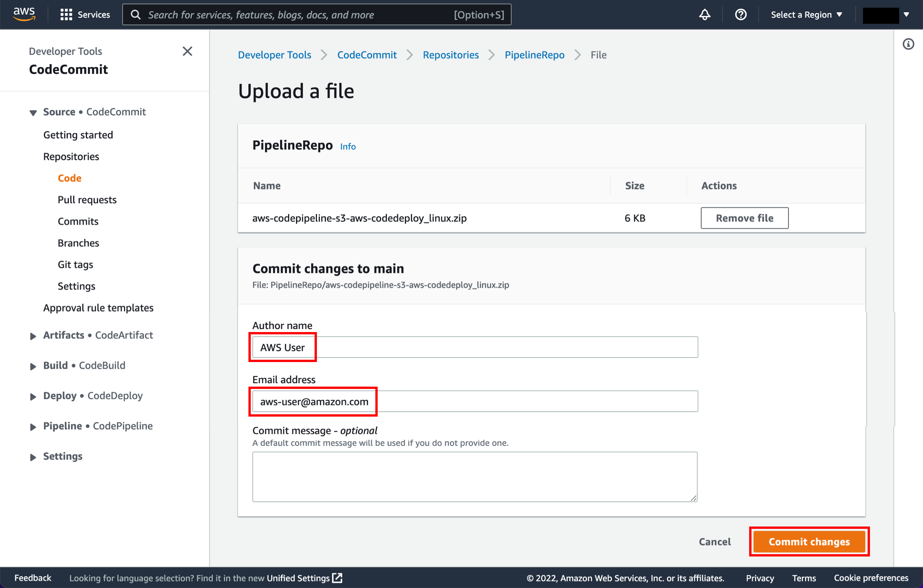Open Terms link in footer

click(804, 578)
